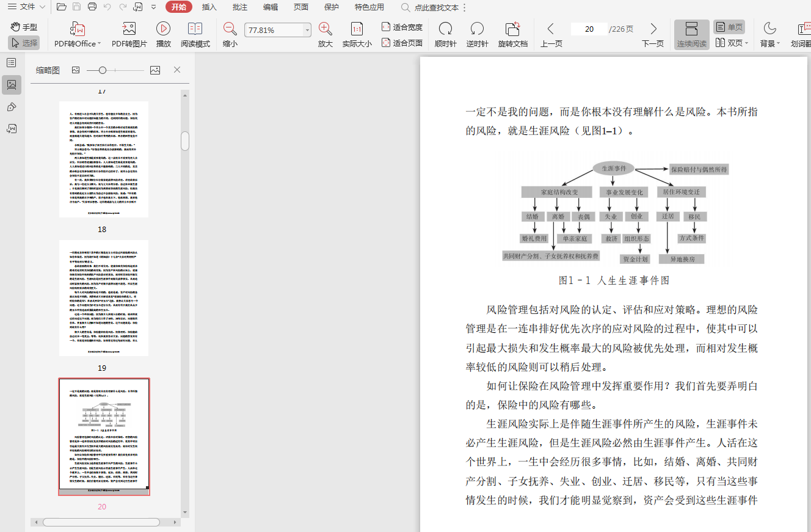Show page at 实际大小
Image resolution: width=811 pixels, height=532 pixels.
[x=357, y=29]
